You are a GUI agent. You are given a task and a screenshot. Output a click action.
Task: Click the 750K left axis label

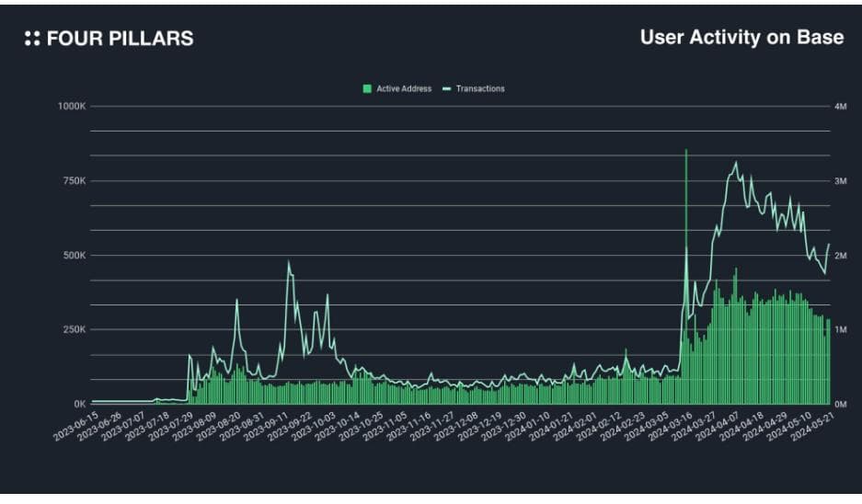tap(73, 181)
